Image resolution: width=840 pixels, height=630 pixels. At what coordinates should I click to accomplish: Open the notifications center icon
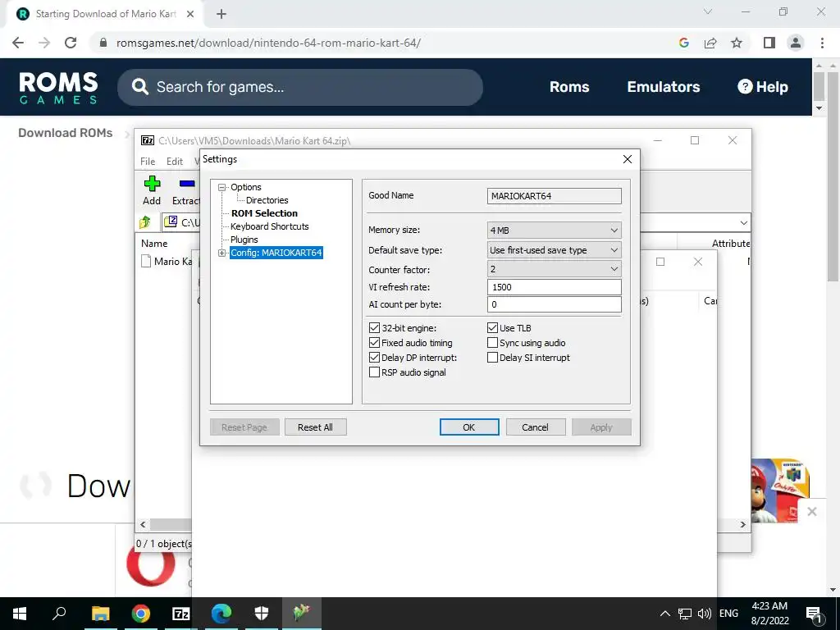click(x=814, y=614)
